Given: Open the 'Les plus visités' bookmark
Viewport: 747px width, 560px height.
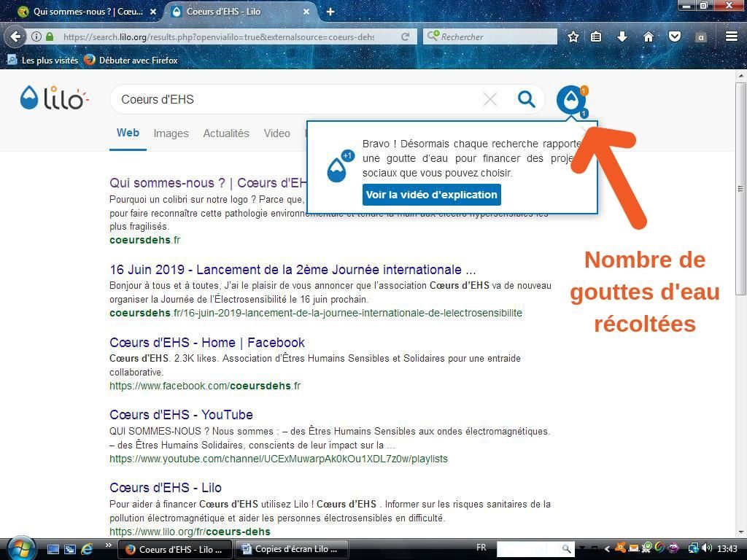Looking at the screenshot, I should click(43, 60).
